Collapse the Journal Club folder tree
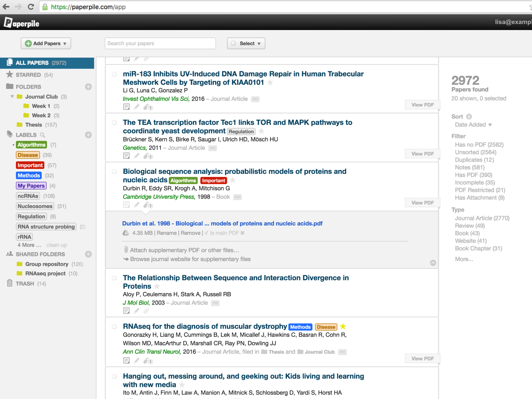 [12, 97]
